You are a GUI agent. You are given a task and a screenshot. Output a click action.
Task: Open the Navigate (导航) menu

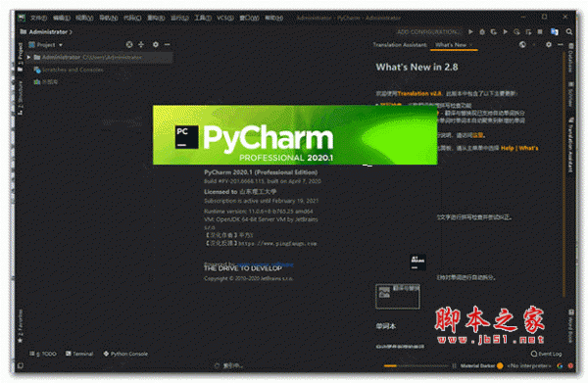(109, 18)
